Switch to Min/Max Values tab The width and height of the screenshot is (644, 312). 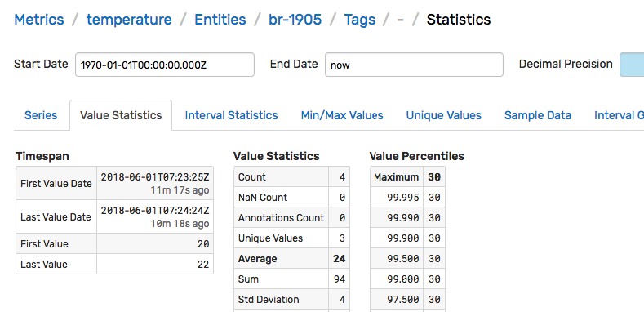(342, 115)
